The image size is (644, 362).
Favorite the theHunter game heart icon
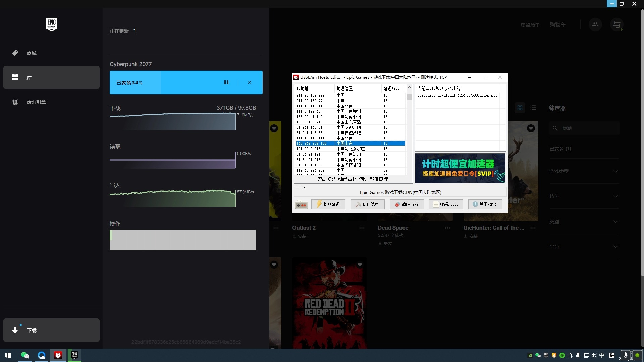click(531, 128)
